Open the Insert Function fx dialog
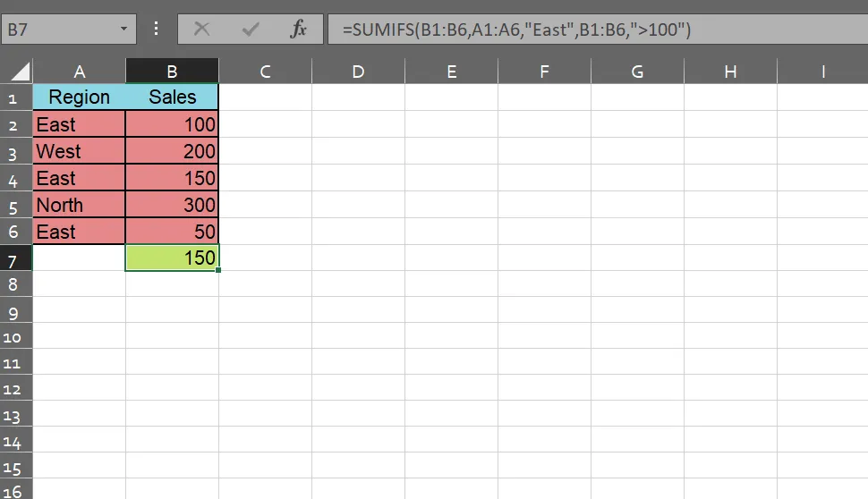 pyautogui.click(x=298, y=29)
